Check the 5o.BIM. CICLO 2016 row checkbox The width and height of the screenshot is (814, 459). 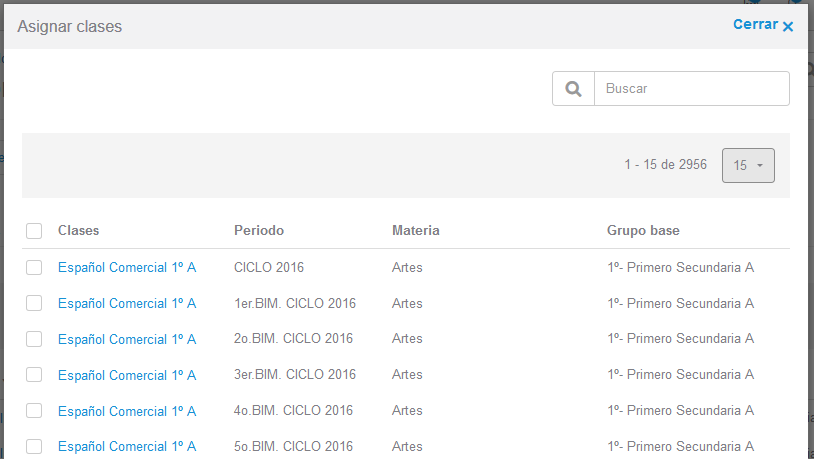click(34, 446)
